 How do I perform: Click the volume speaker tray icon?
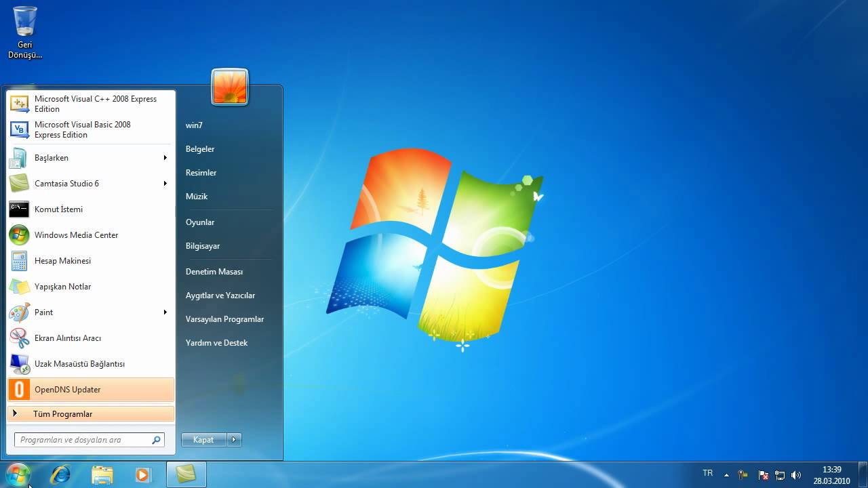point(796,475)
